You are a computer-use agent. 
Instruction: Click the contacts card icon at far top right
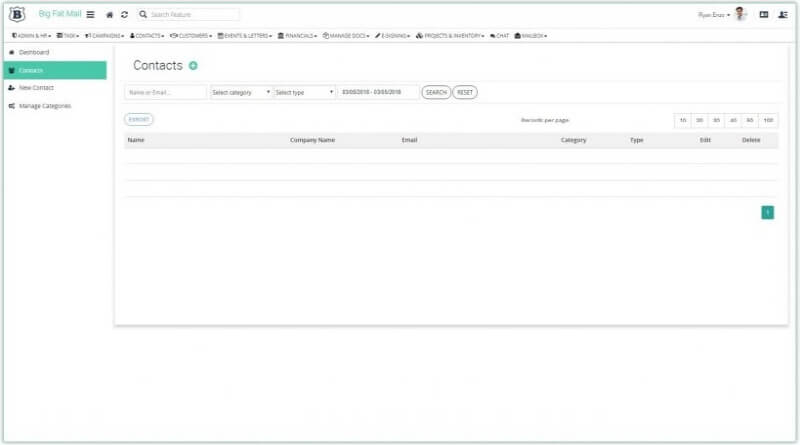tap(783, 15)
